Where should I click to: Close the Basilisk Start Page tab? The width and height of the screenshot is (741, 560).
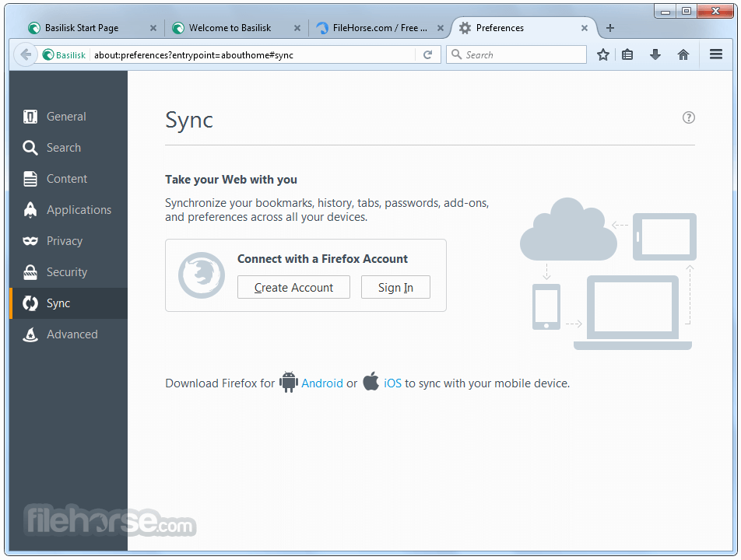pos(153,28)
